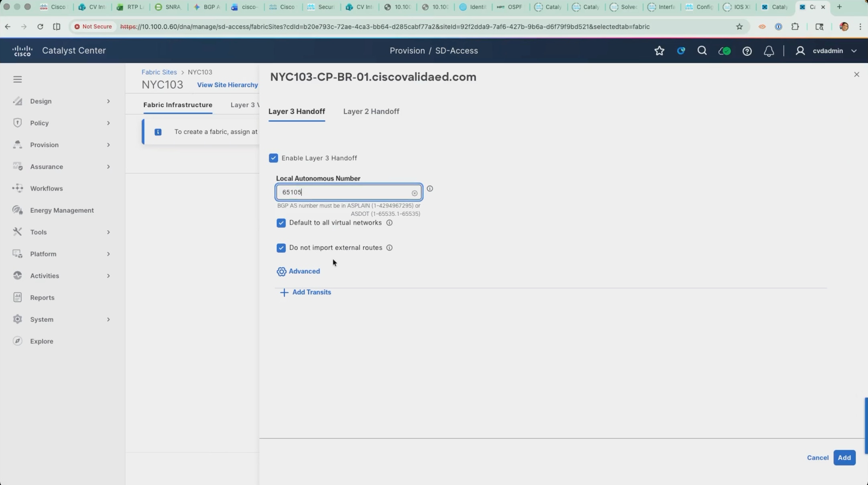Expand the Design menu chevron

point(108,101)
